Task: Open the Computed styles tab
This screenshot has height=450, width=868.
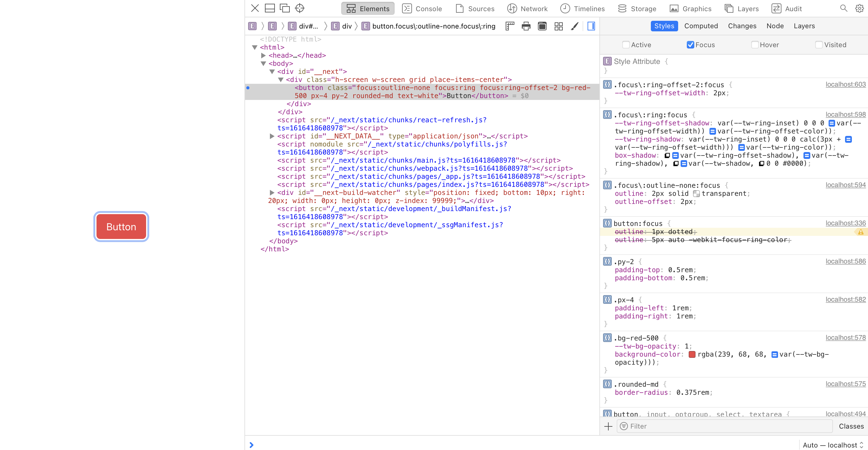Action: (x=701, y=26)
